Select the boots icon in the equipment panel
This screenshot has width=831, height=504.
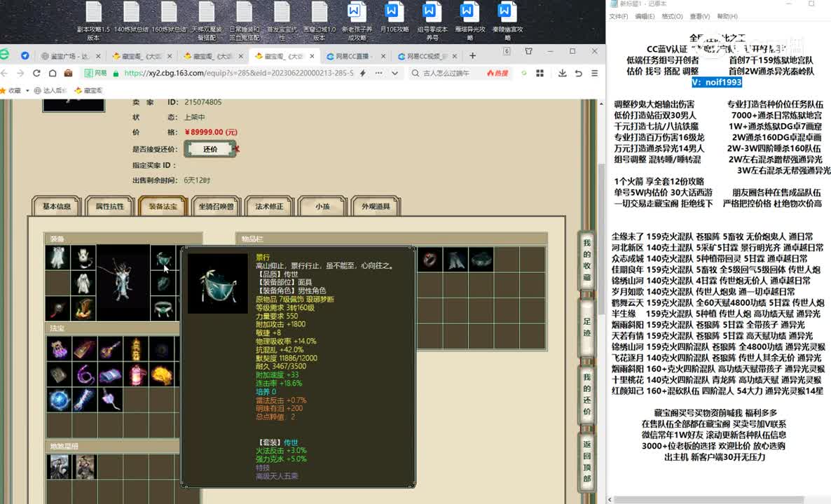click(x=83, y=308)
